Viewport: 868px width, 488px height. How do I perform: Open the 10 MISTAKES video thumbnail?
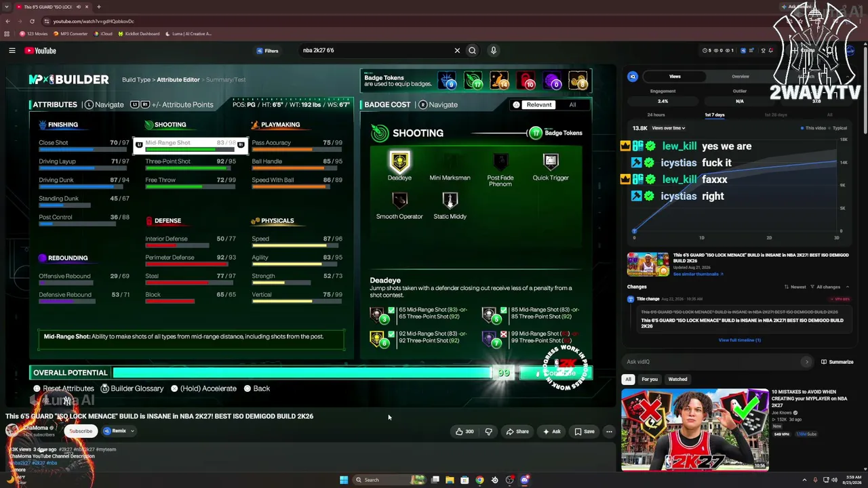pyautogui.click(x=694, y=430)
